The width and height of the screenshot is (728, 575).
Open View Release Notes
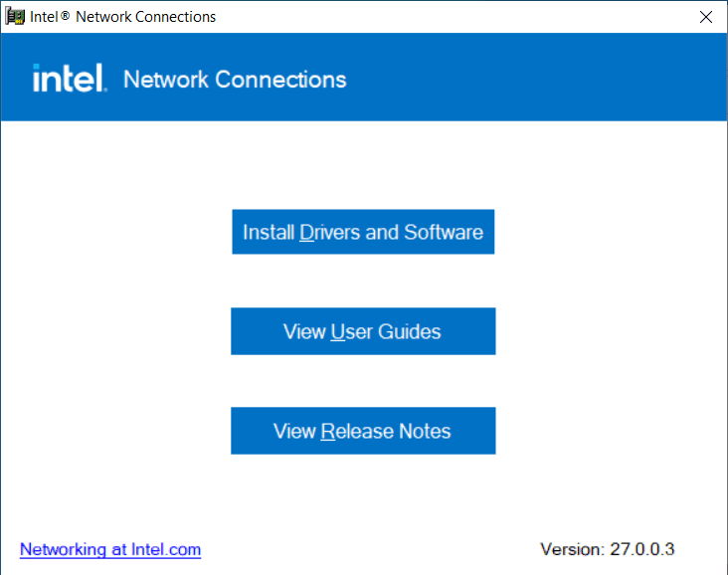[x=363, y=431]
